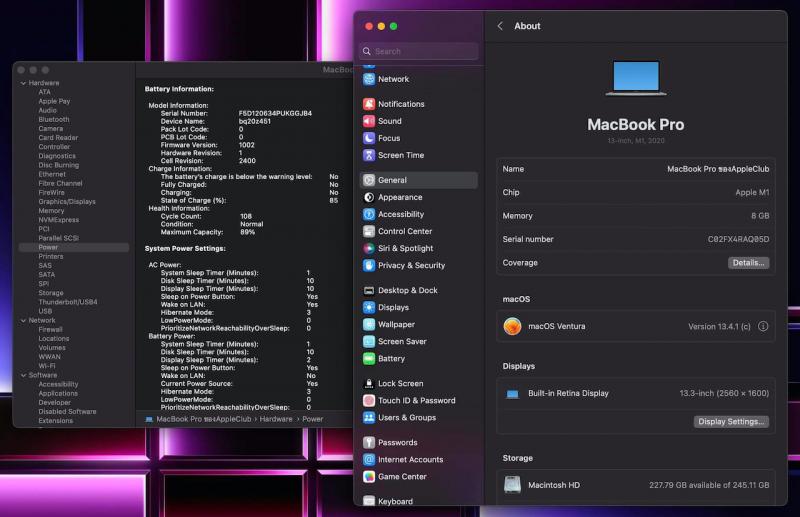Select Wi-Fi in System Information network list
The image size is (800, 517).
47,366
